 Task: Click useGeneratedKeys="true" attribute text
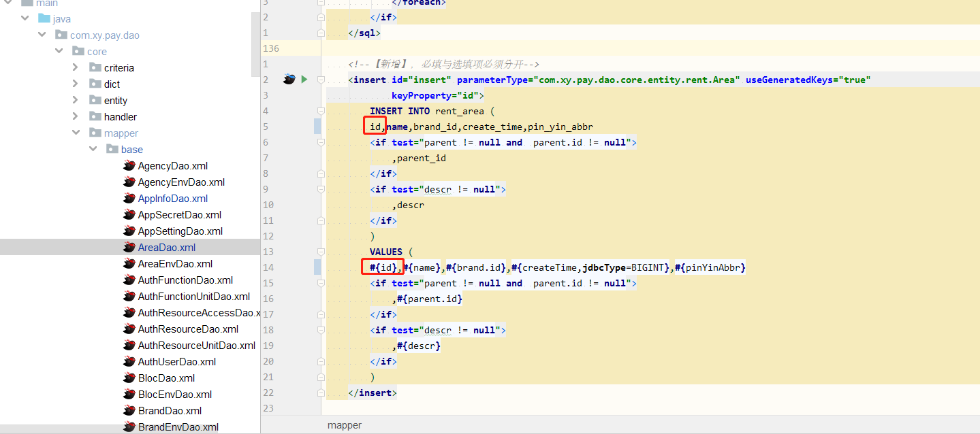808,80
